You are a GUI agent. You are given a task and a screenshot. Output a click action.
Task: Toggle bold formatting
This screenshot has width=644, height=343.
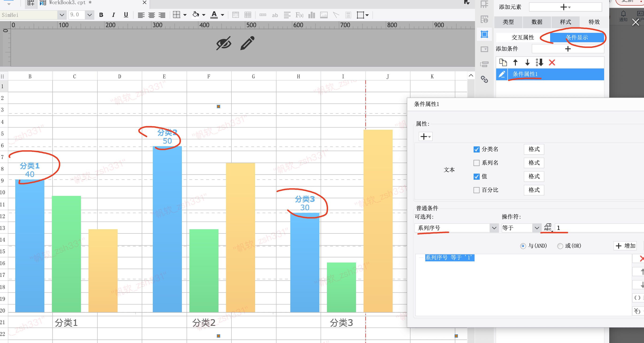point(101,15)
